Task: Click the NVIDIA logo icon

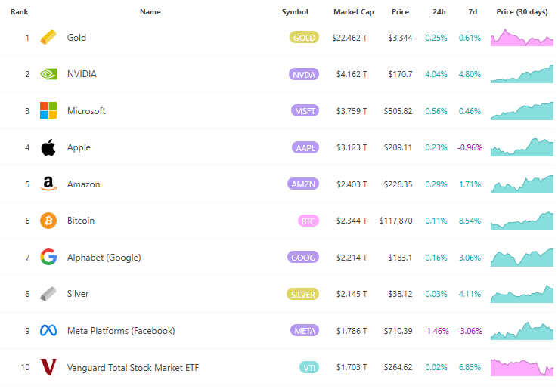Action: 48,74
